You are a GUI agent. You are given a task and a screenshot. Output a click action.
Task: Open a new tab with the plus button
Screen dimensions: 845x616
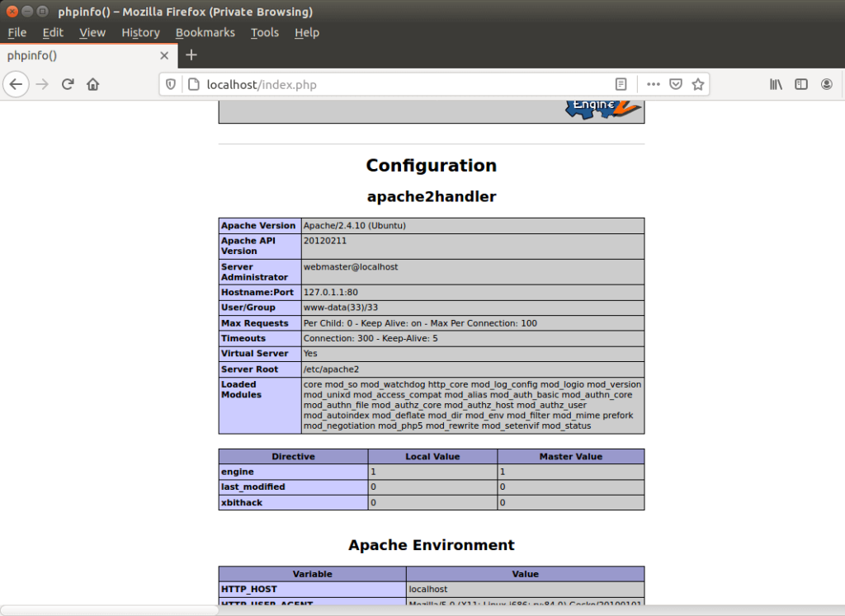click(191, 55)
